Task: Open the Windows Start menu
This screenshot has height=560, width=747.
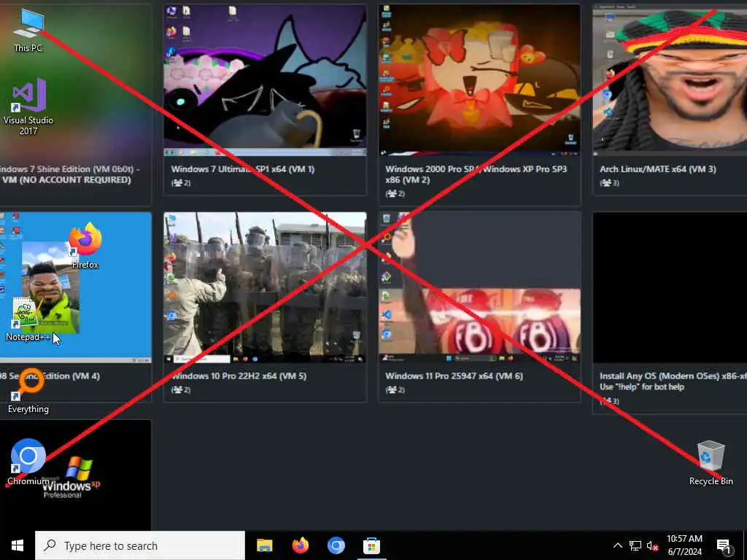Action: [18, 545]
